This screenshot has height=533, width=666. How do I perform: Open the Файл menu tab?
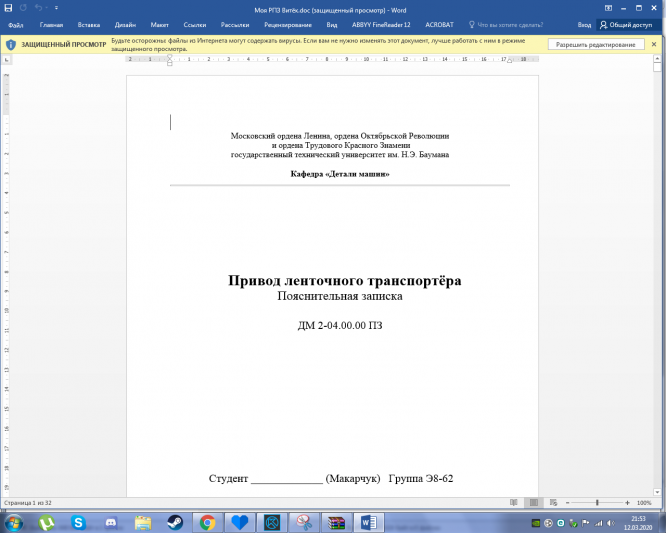tap(15, 24)
